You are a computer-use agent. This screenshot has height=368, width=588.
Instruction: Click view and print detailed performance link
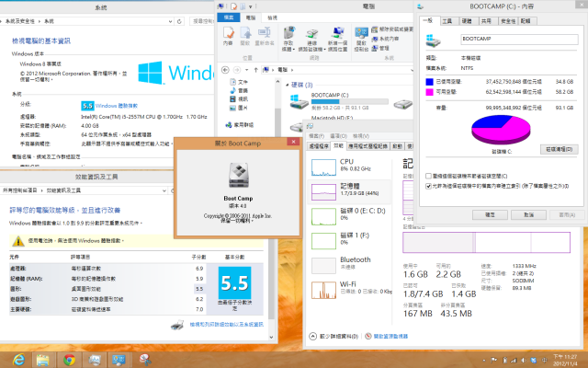[x=226, y=324]
